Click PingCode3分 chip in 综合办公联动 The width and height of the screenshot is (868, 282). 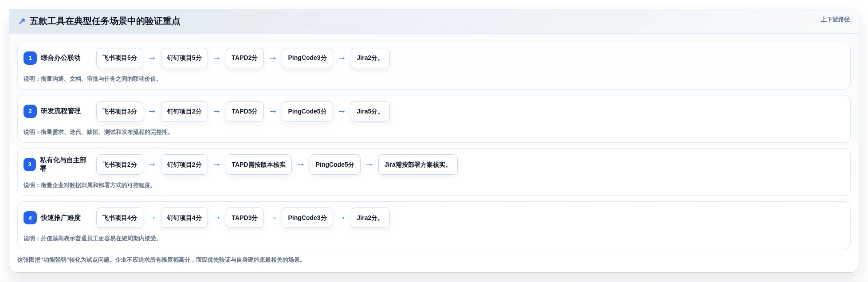click(307, 58)
